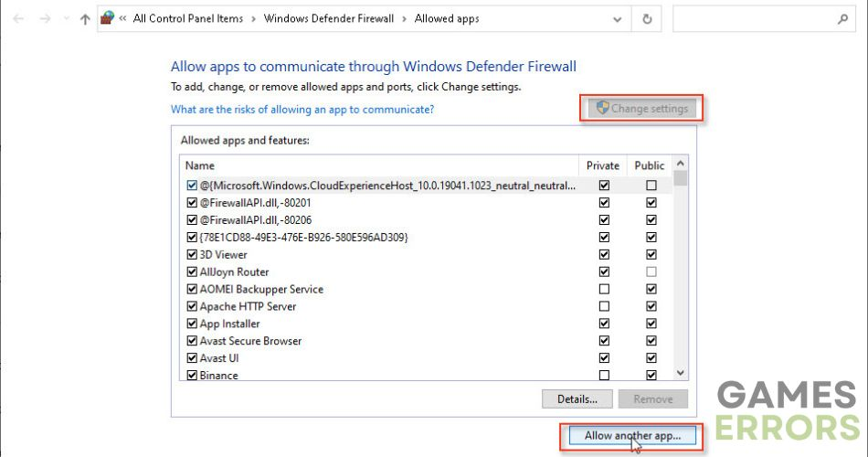Uncheck the 3D Viewer app checkbox
This screenshot has width=868, height=457.
pos(192,255)
